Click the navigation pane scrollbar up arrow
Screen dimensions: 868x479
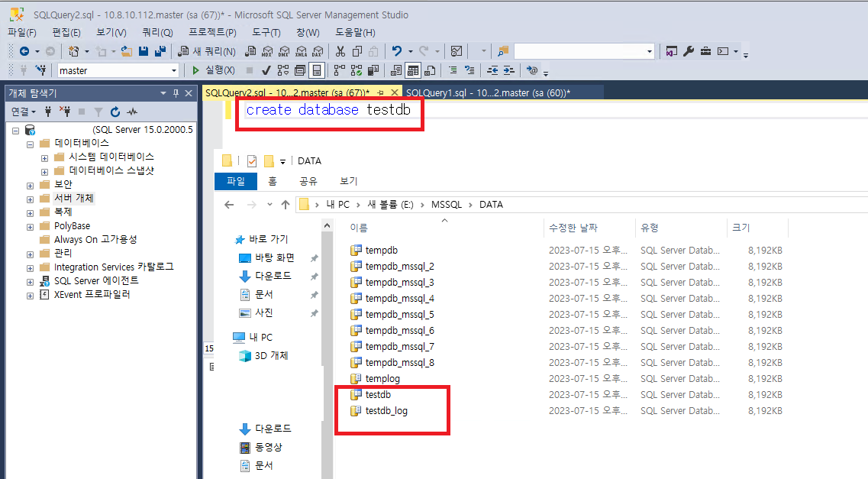point(328,225)
